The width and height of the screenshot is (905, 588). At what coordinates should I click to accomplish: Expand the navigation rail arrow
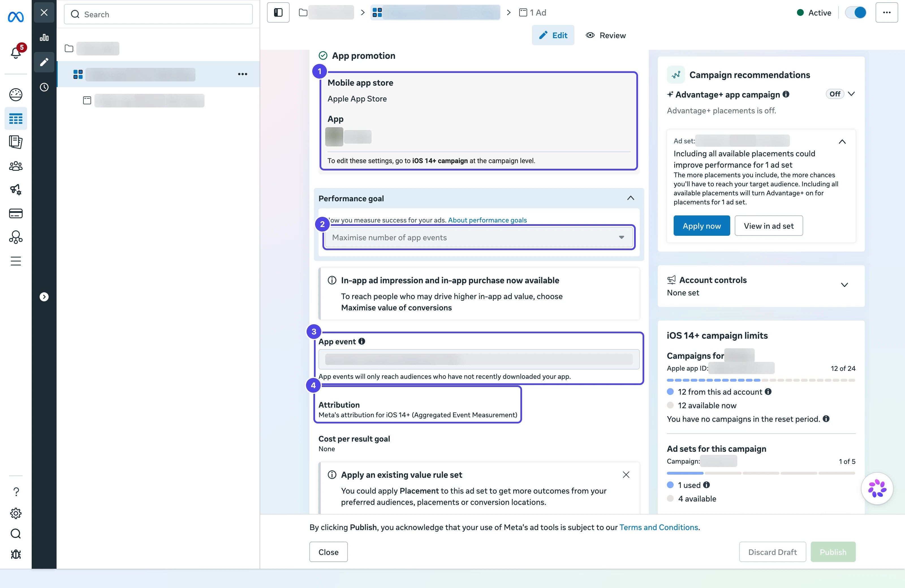[44, 297]
